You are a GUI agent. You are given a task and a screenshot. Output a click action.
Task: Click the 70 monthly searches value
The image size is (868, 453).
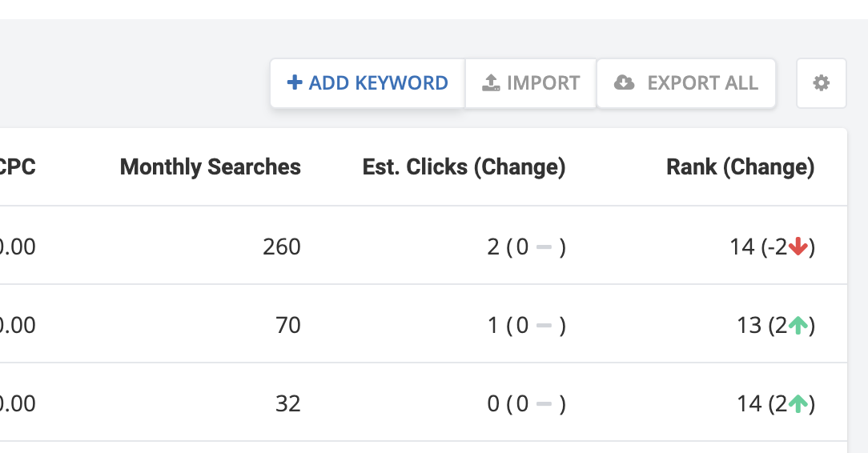287,326
